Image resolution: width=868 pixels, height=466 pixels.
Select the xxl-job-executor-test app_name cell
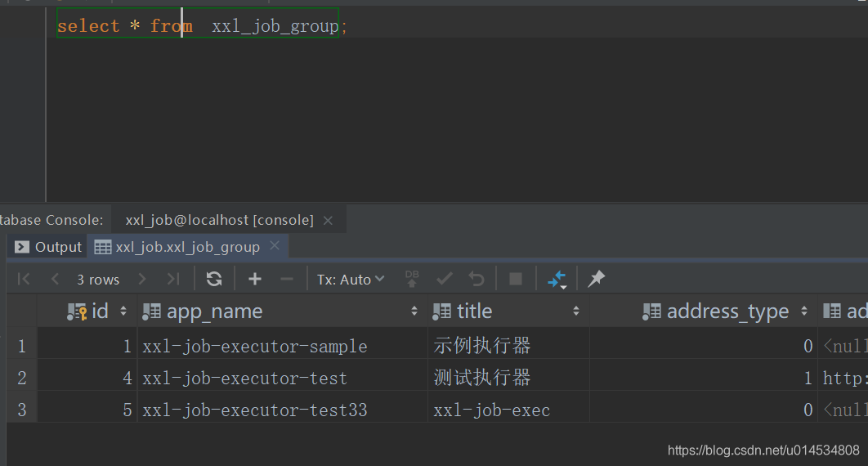tap(245, 379)
